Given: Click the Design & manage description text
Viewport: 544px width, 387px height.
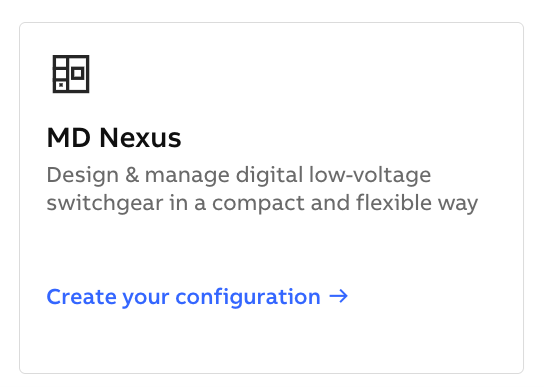Looking at the screenshot, I should (262, 188).
